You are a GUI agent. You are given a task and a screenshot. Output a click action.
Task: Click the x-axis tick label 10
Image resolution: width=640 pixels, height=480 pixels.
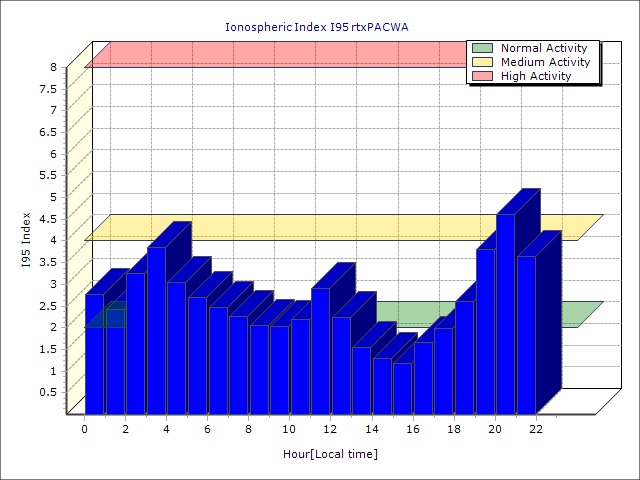[x=289, y=429]
